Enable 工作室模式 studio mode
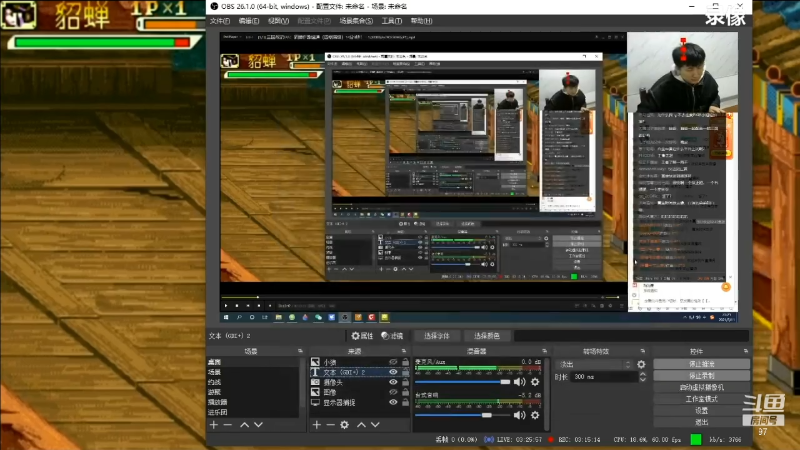The height and width of the screenshot is (450, 800). [702, 399]
